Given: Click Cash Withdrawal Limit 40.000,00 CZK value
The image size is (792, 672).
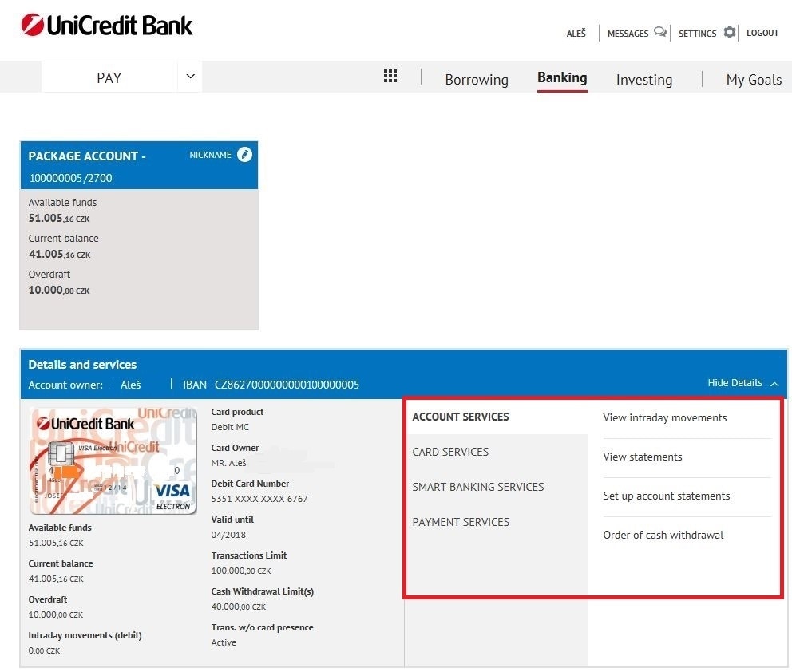Looking at the screenshot, I should coord(239,607).
